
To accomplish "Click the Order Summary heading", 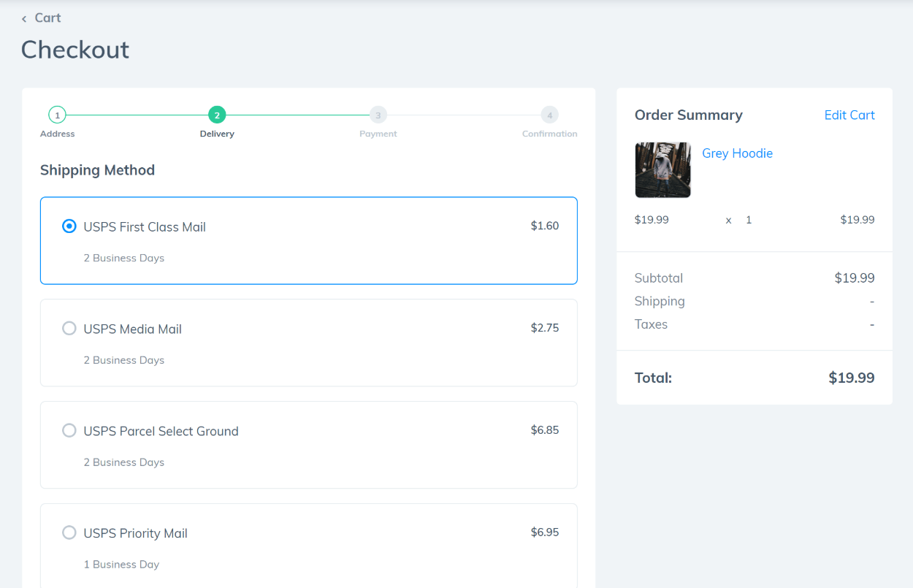I will tap(688, 115).
